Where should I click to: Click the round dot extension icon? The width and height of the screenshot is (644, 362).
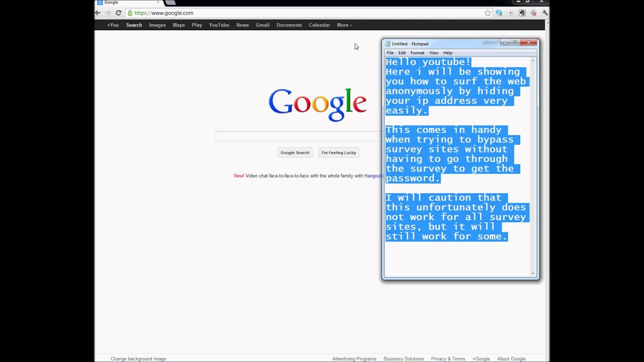click(x=511, y=13)
